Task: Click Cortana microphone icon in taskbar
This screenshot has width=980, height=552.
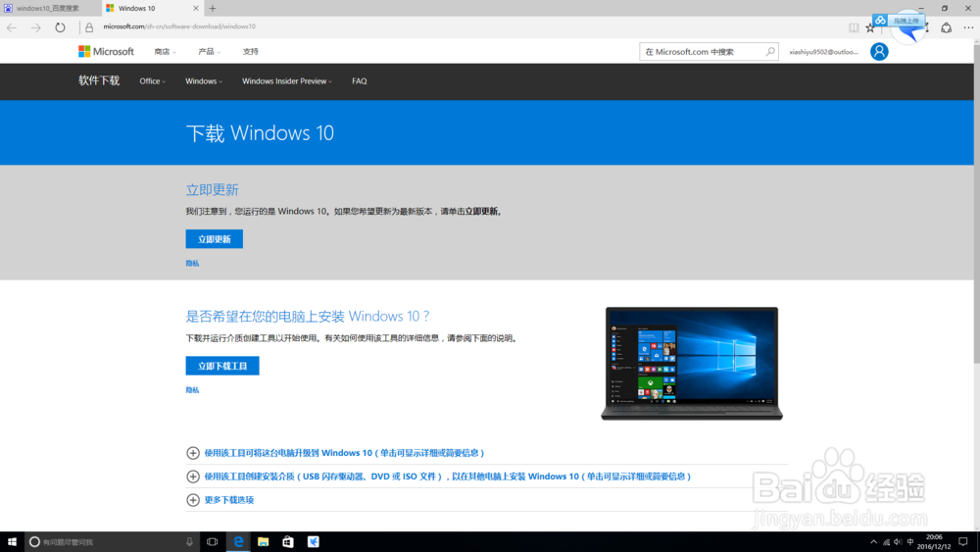Action: pyautogui.click(x=189, y=541)
